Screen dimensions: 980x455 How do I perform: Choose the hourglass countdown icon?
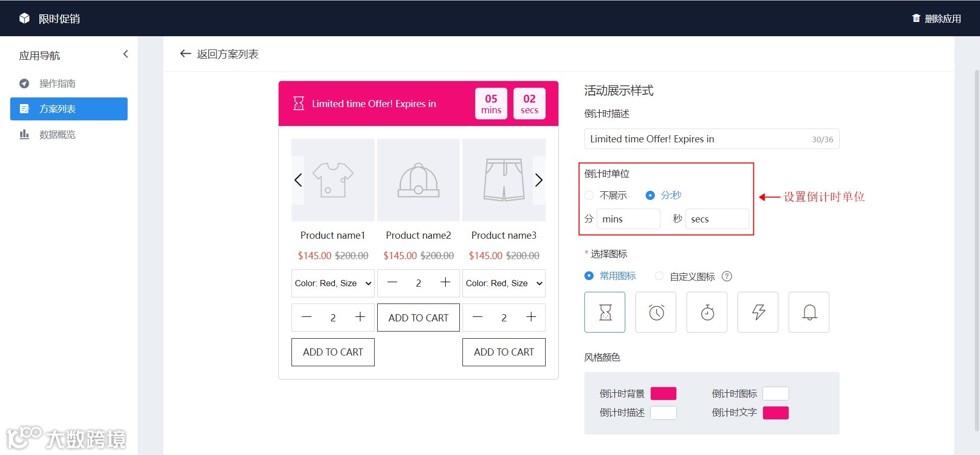pos(605,312)
